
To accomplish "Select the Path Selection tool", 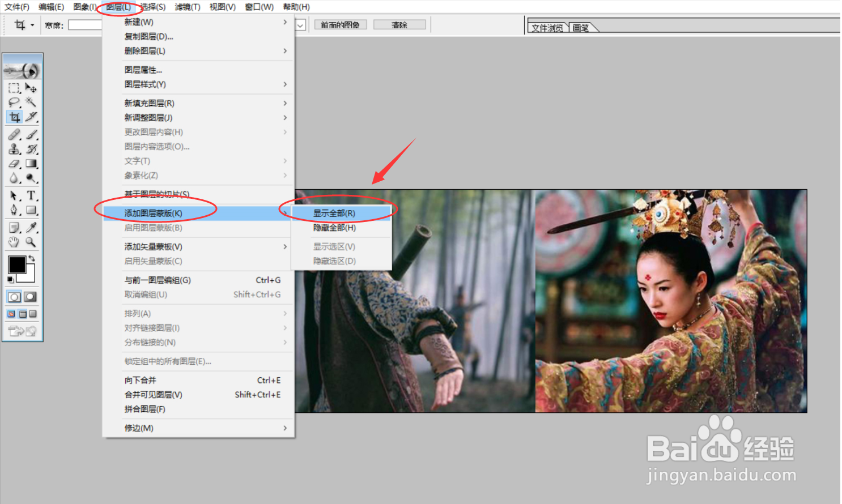I will 14,196.
